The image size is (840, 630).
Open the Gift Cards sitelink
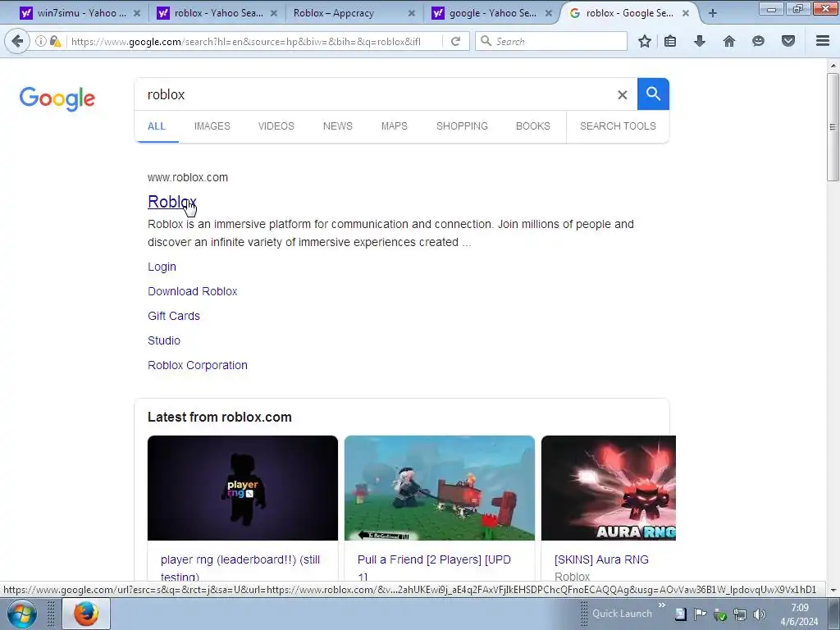[174, 316]
